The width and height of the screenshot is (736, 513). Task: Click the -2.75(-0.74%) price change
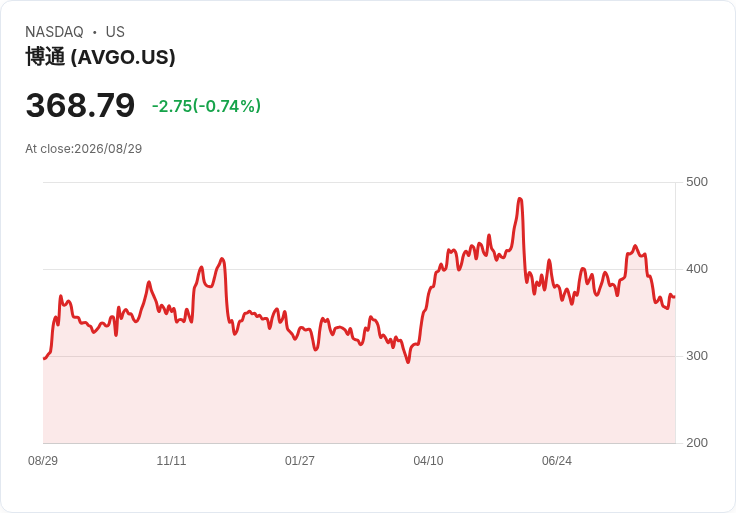207,106
